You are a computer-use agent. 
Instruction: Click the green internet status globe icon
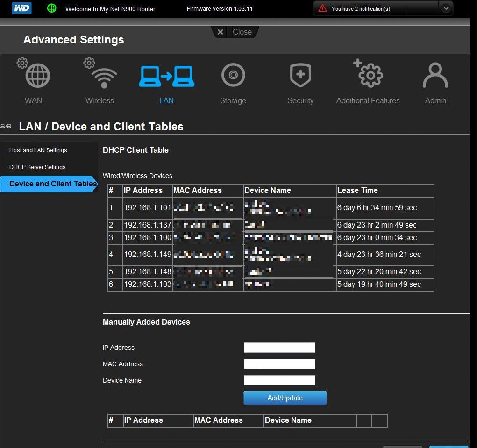click(52, 8)
